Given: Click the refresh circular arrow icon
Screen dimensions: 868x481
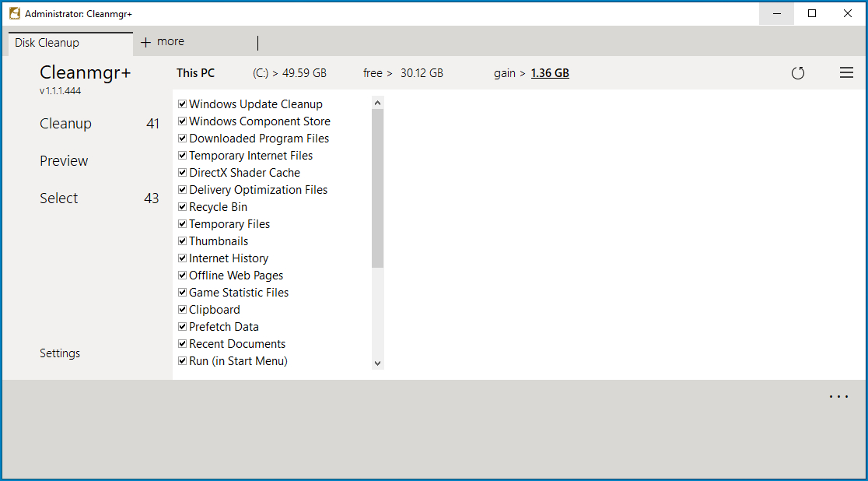Looking at the screenshot, I should click(x=798, y=73).
